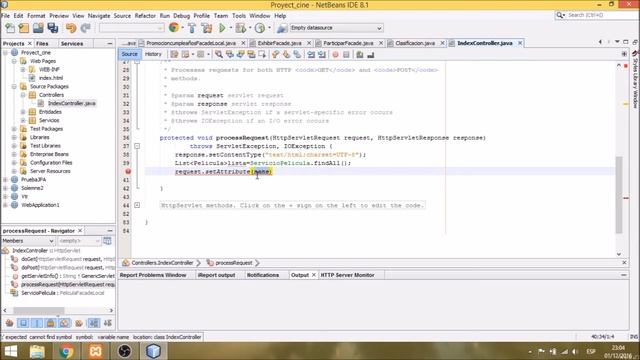Click the History view button
Screen dimensions: 640x360
click(153, 54)
